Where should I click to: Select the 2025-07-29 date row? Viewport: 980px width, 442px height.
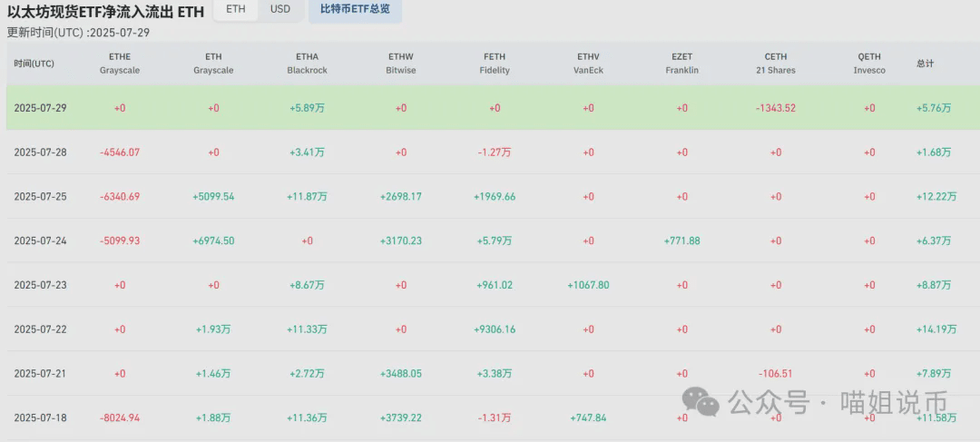[x=493, y=107]
